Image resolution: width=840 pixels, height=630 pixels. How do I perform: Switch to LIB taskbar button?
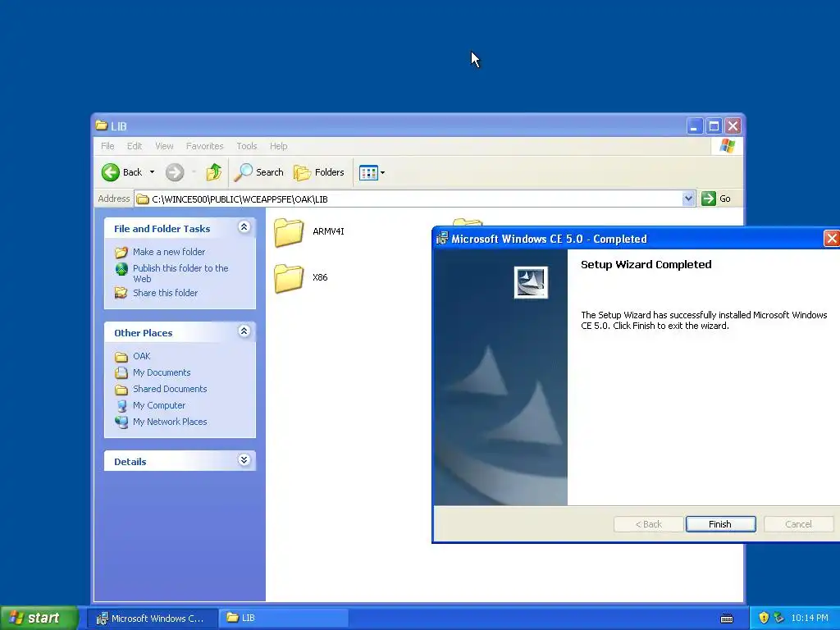coord(284,619)
